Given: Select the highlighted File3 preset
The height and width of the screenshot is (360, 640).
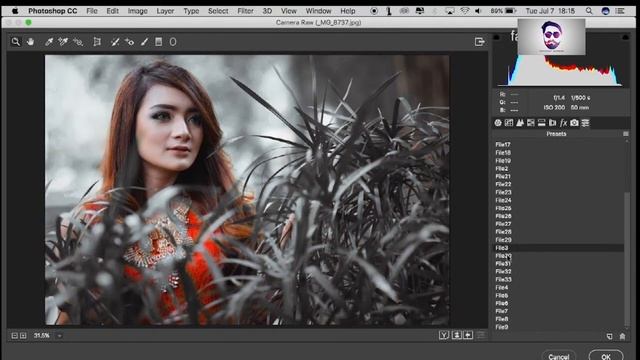Looking at the screenshot, I should [x=559, y=248].
